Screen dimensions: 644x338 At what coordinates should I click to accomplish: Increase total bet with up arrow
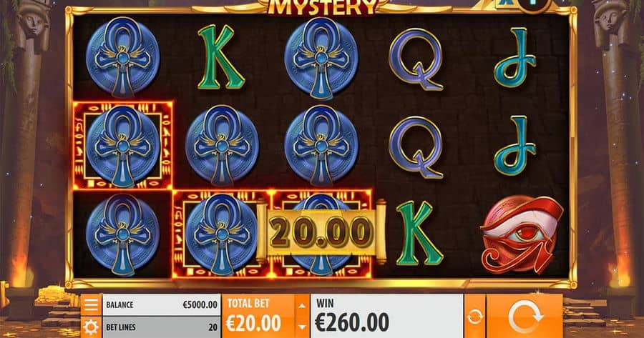click(x=302, y=305)
